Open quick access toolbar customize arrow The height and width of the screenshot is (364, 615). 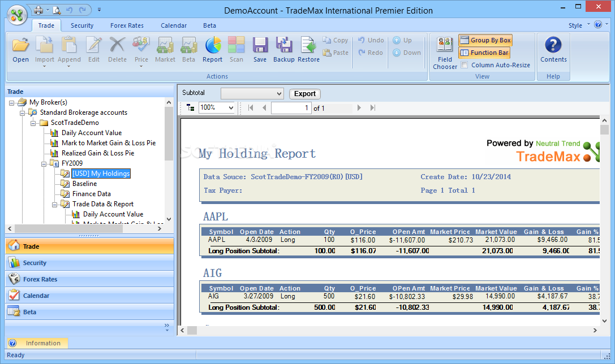click(99, 10)
